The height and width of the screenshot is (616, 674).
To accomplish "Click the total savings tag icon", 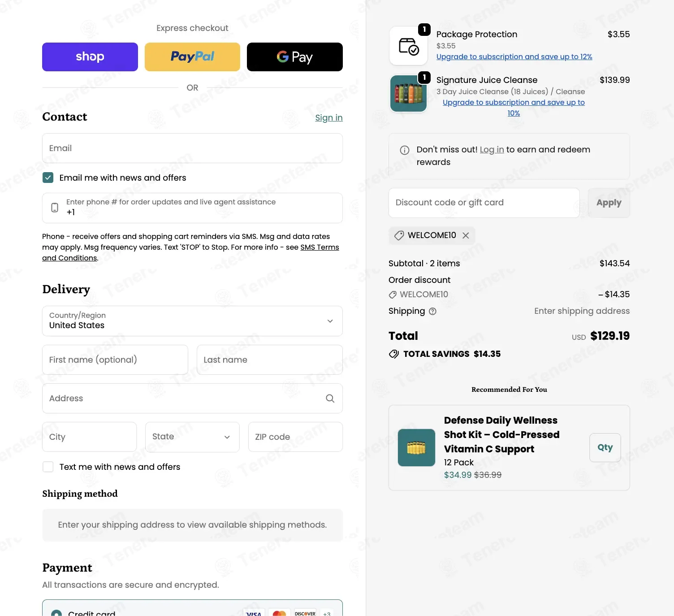I will point(394,354).
